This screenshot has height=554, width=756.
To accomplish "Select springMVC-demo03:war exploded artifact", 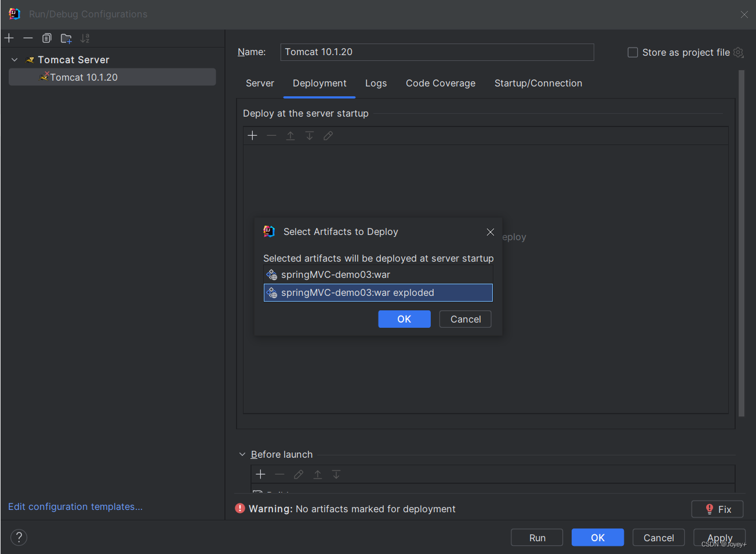I will (x=378, y=293).
